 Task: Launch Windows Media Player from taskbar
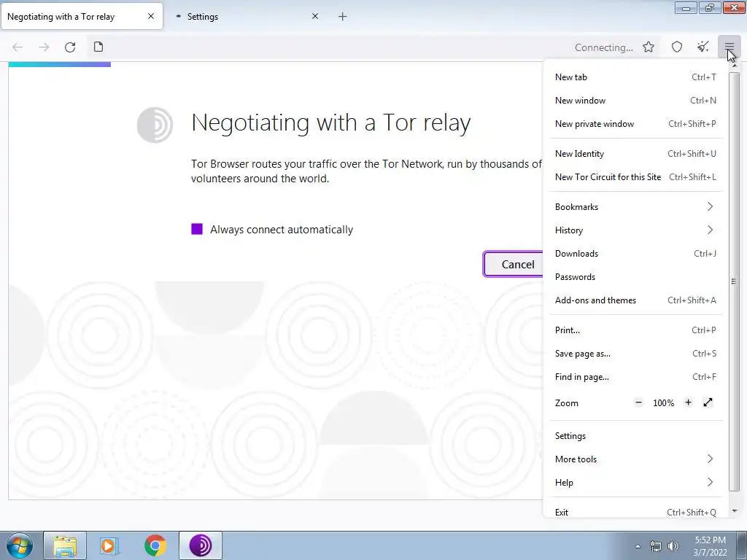pos(109,545)
